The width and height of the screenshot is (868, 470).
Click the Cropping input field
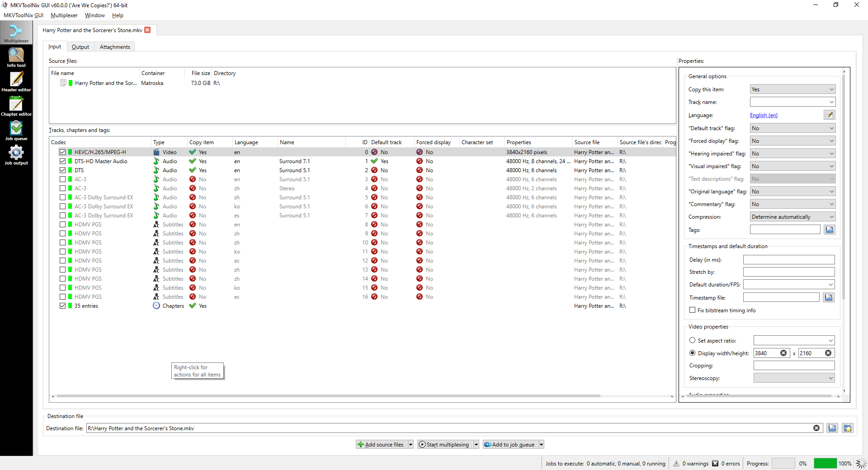(x=794, y=365)
